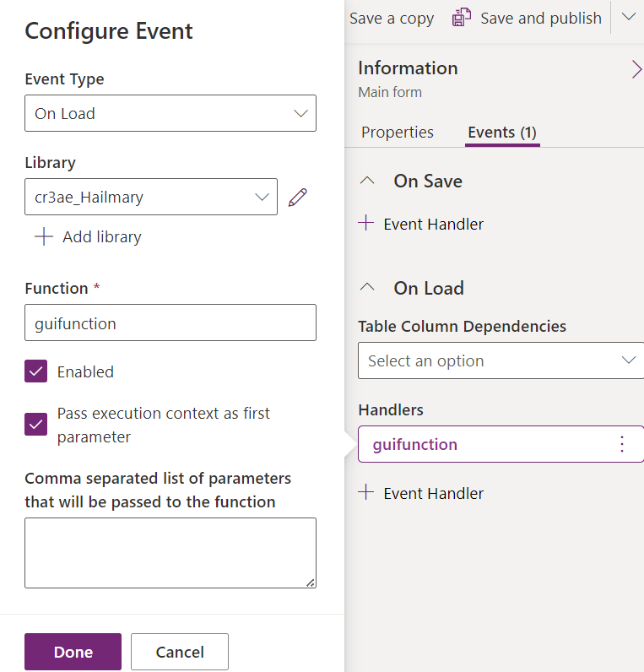Switch to the Properties tab
644x672 pixels.
pyautogui.click(x=397, y=133)
